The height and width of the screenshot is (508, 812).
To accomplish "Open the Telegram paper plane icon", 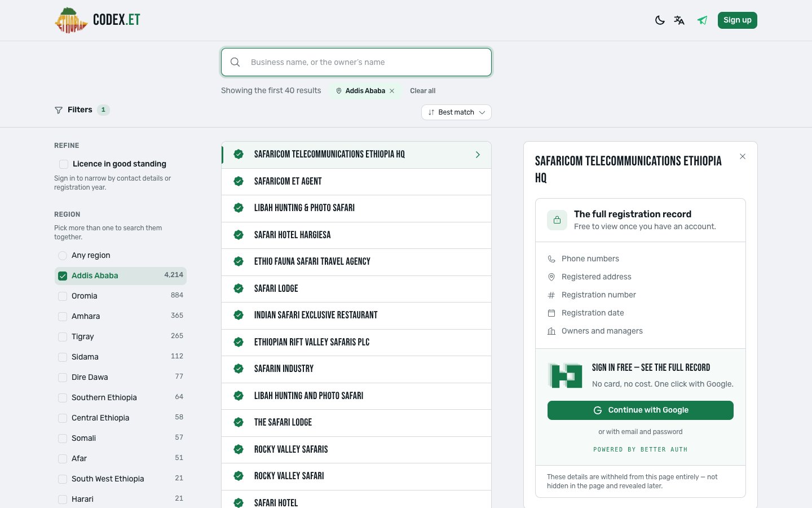I will (x=702, y=20).
